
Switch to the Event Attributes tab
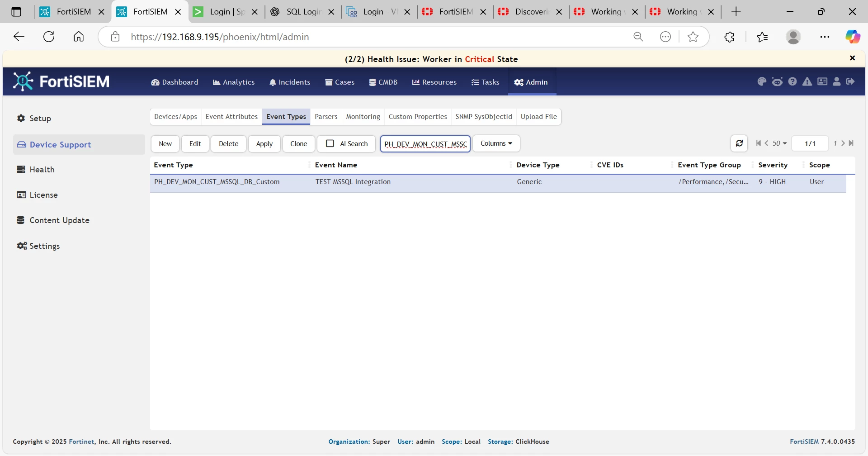coord(231,117)
